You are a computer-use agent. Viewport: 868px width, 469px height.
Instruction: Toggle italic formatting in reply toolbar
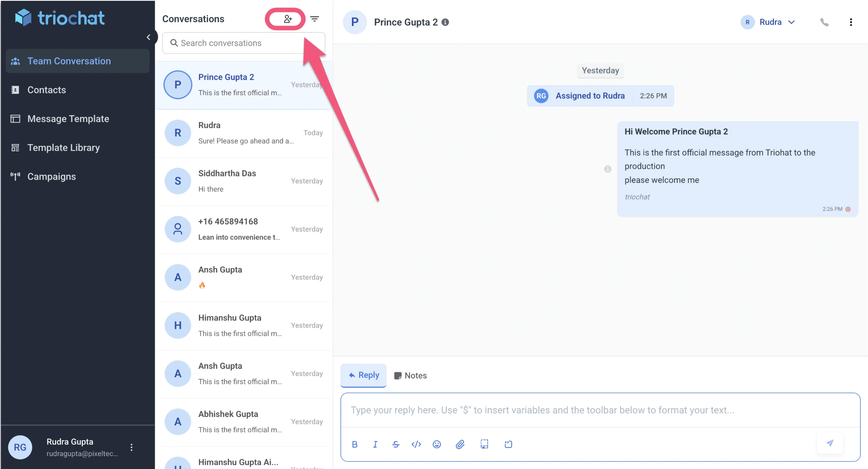click(375, 444)
